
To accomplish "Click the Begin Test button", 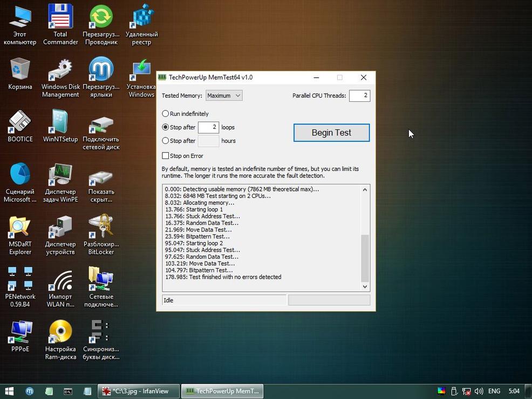I will [331, 133].
